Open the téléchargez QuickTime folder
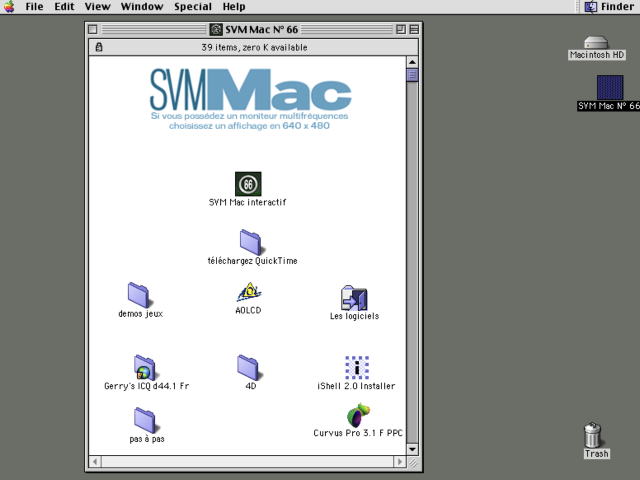 click(x=250, y=242)
